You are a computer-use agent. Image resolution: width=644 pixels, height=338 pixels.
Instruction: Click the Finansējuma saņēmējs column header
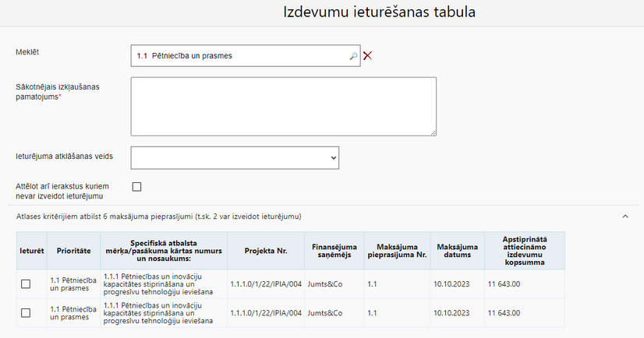[334, 251]
